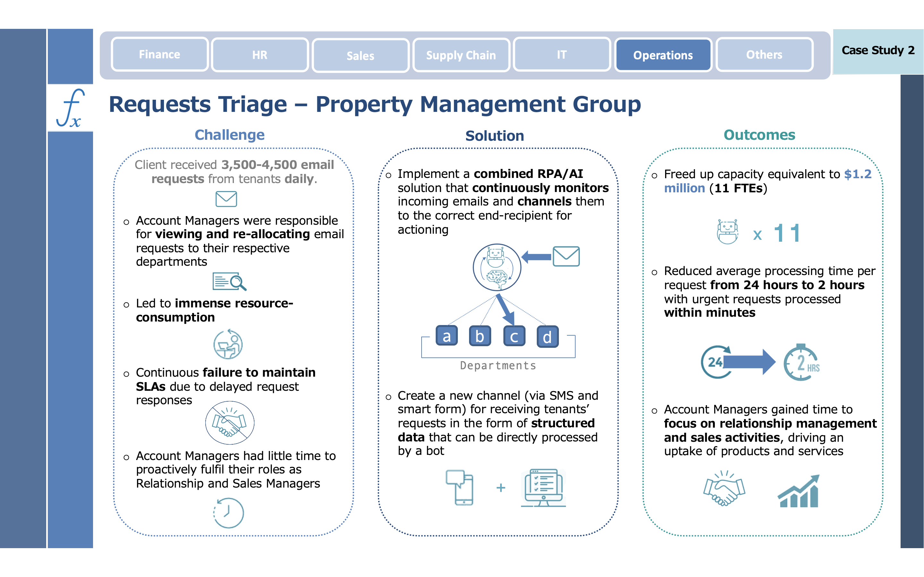924x577 pixels.
Task: Go to the Operations tab
Action: (x=663, y=55)
